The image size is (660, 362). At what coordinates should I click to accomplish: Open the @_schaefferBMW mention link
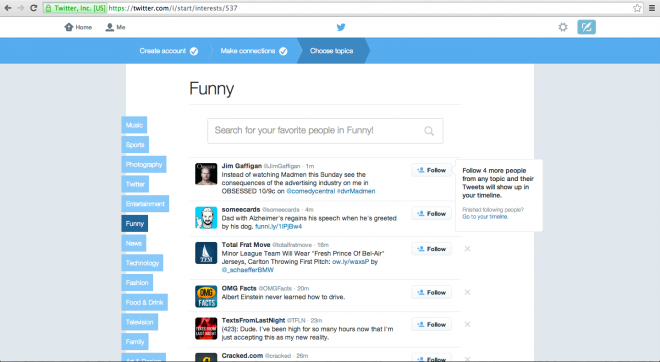point(248,270)
